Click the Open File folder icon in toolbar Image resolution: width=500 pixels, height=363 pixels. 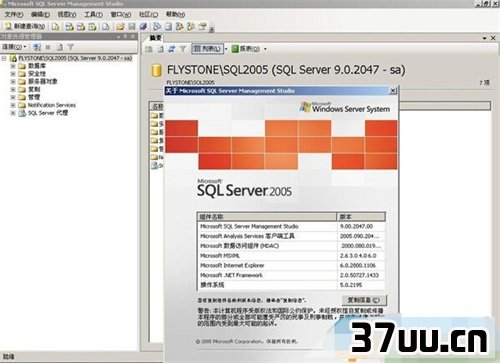click(x=120, y=26)
